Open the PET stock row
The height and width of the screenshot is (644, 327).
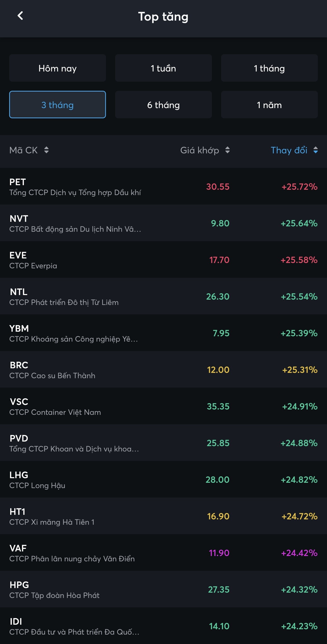163,186
